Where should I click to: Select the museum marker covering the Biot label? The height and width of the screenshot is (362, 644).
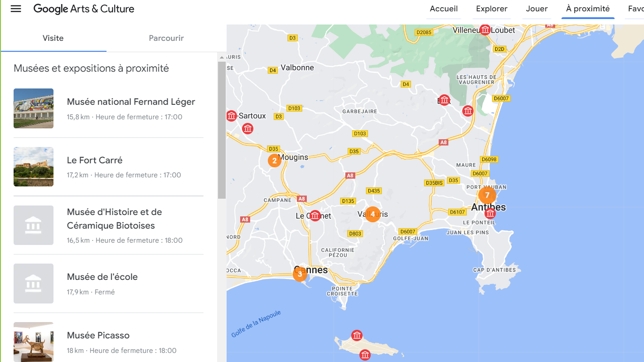click(x=445, y=100)
